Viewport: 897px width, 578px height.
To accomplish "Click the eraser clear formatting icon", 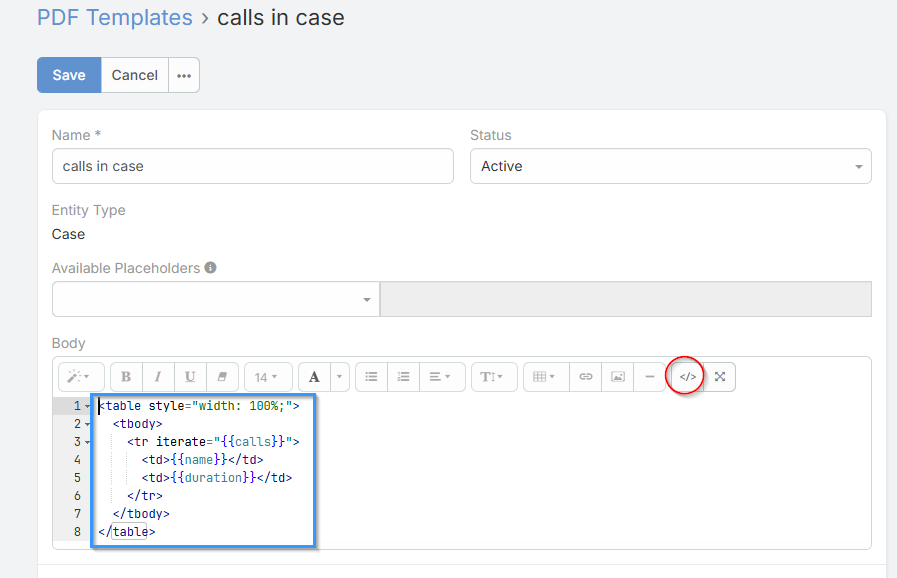I will 222,377.
